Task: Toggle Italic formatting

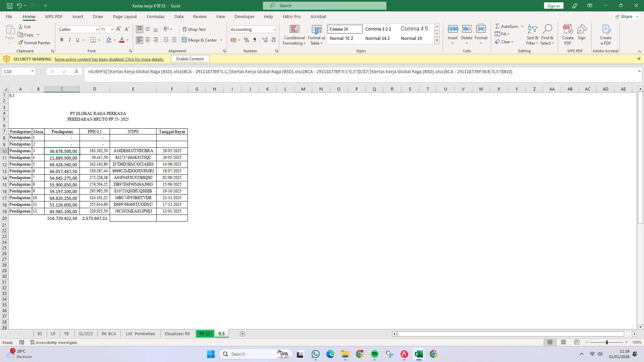Action: (69, 40)
